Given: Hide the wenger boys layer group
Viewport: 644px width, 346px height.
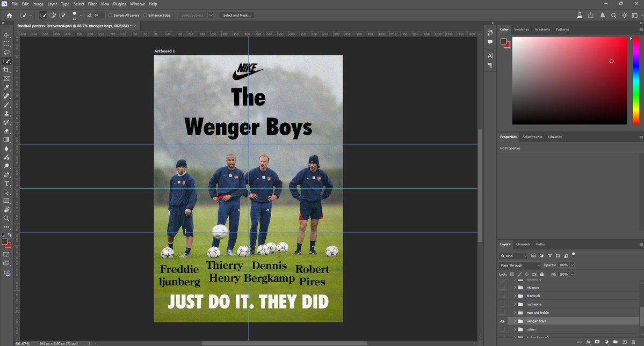Looking at the screenshot, I should [502, 321].
